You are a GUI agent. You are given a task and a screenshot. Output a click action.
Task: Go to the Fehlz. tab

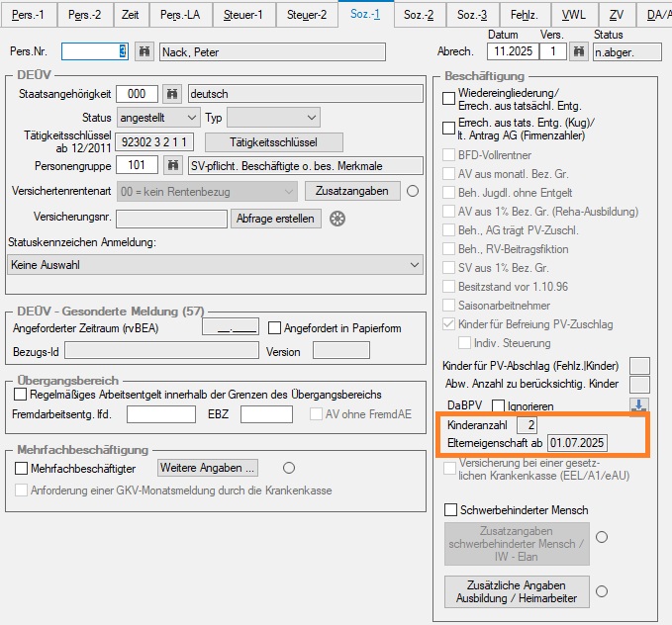point(525,15)
